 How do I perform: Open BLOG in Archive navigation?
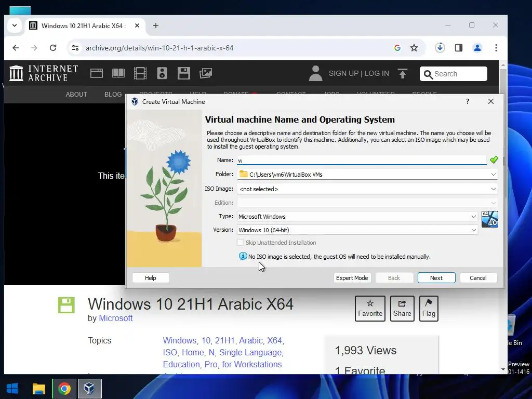tap(113, 95)
